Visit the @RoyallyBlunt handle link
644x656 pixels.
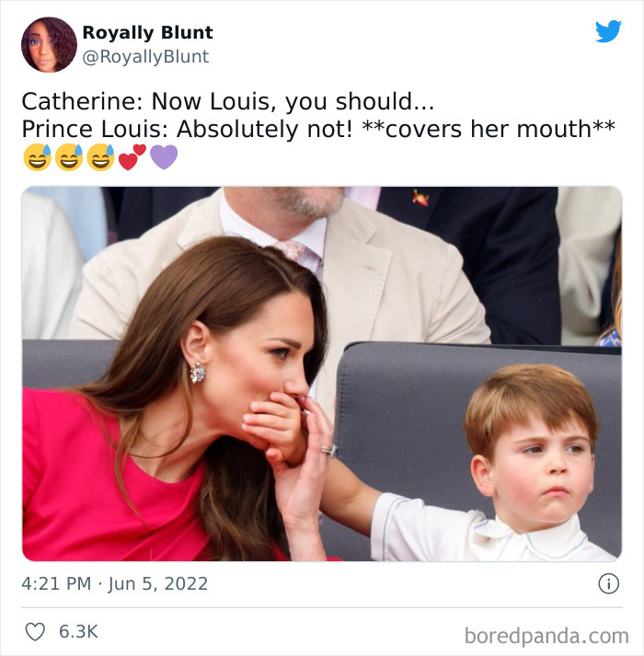pos(145,56)
